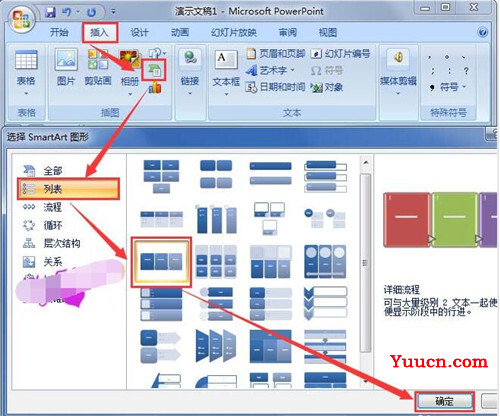Choose the chevron checklist layout thumbnail
This screenshot has width=500, height=416.
click(x=325, y=303)
